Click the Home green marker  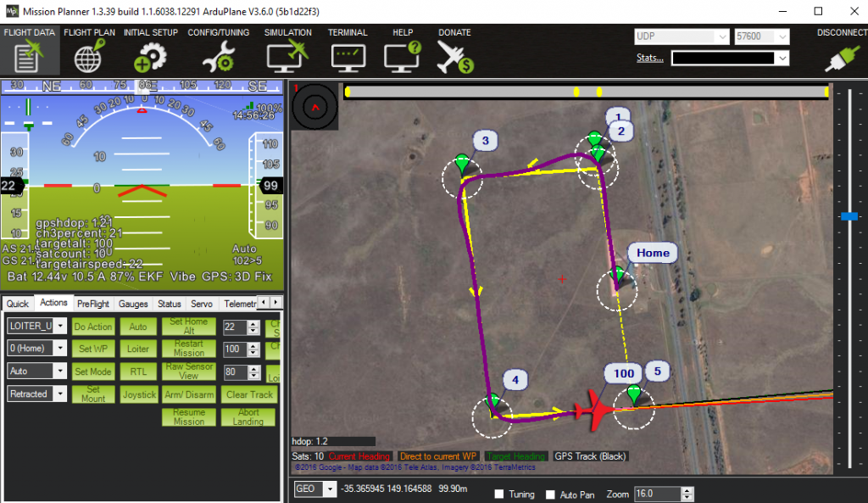pyautogui.click(x=617, y=276)
